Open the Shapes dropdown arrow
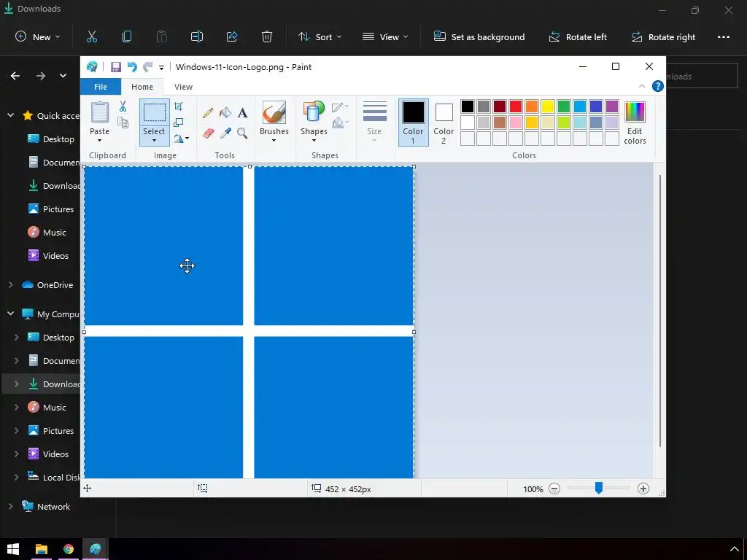The height and width of the screenshot is (560, 747). click(x=314, y=141)
